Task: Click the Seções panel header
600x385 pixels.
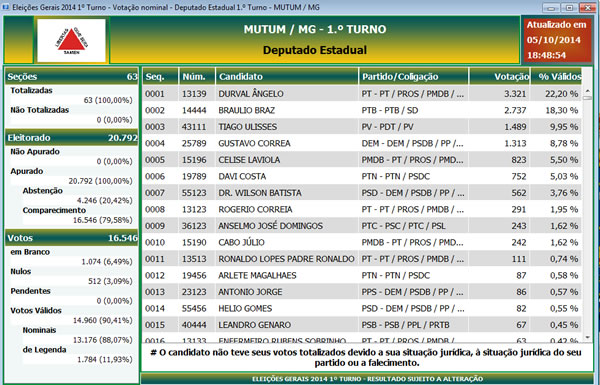Action: click(72, 77)
